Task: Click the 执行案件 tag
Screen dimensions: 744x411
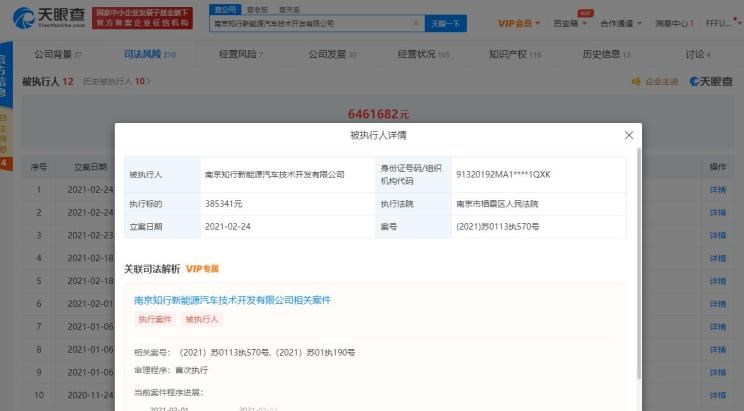Action: (155, 319)
